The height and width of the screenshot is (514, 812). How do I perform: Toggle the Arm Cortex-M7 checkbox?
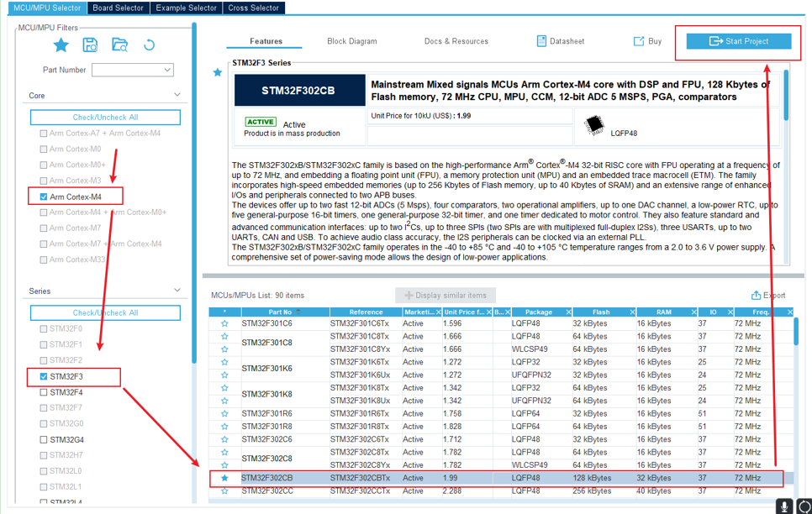[x=44, y=228]
